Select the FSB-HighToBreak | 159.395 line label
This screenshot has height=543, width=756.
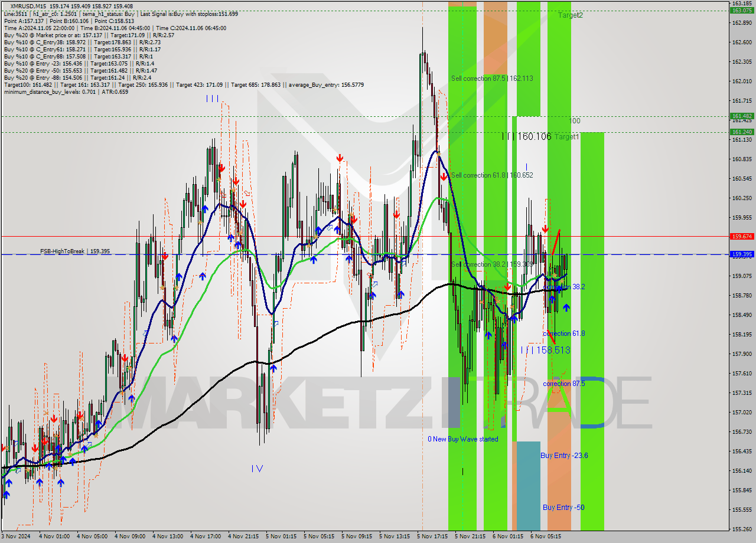click(75, 251)
